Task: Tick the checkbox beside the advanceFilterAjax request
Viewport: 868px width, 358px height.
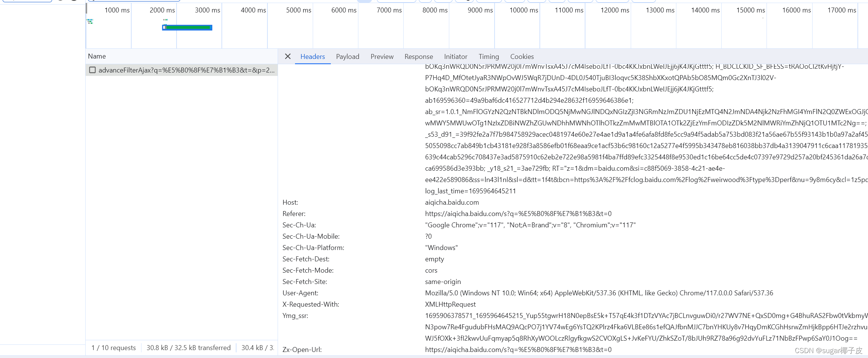Action: pyautogui.click(x=92, y=70)
